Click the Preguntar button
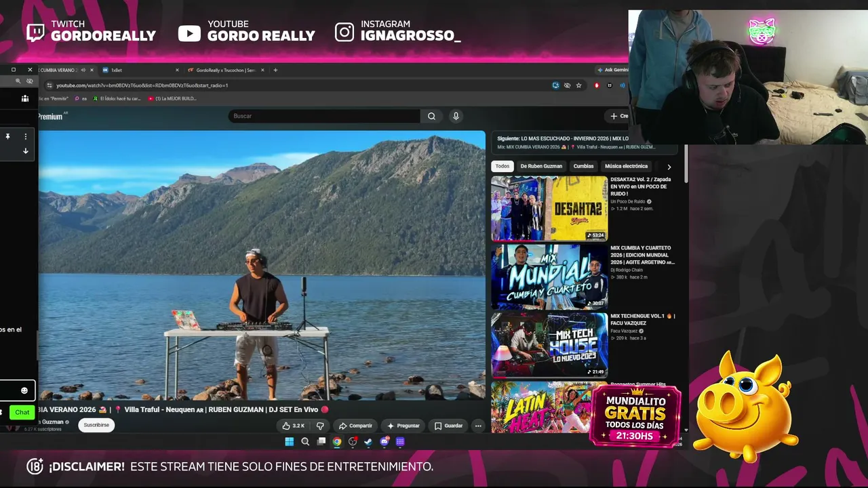Screen dimensions: 868x488 click(403, 426)
